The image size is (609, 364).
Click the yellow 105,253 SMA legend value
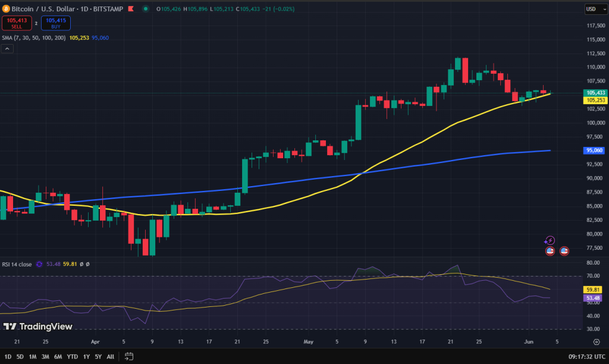(x=79, y=37)
